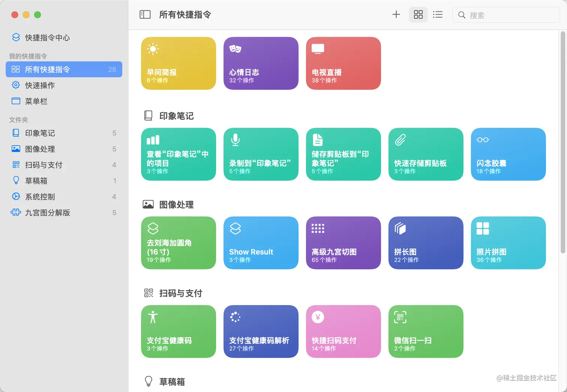
Task: Click the stacked pages icon on 拼长图
Action: click(x=400, y=229)
